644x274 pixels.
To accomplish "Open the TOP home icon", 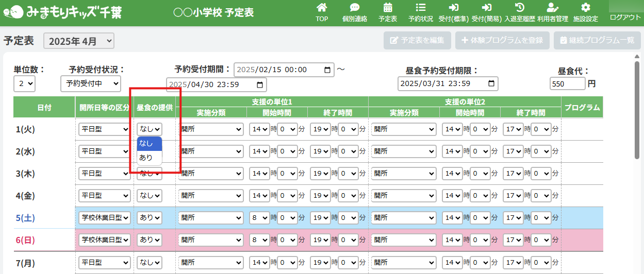I will coord(322,8).
